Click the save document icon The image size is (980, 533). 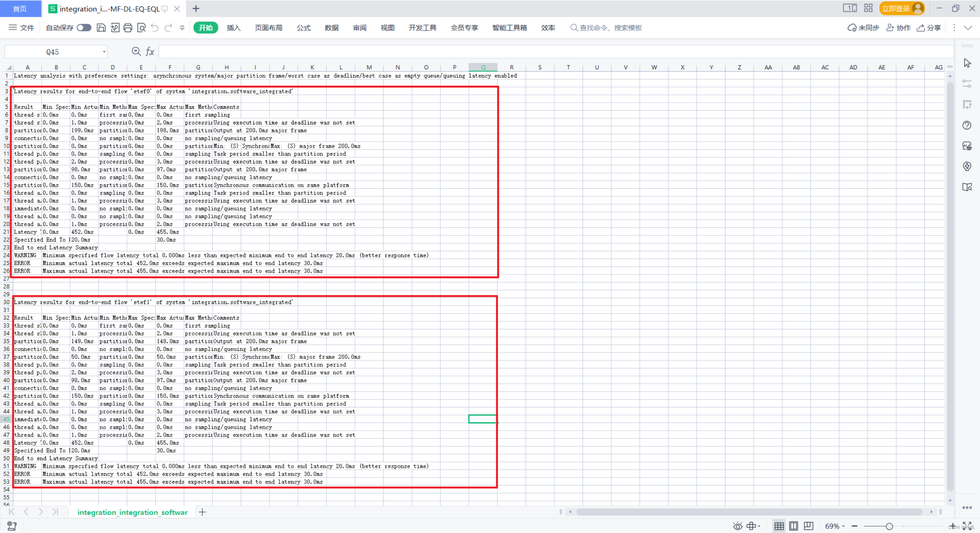click(101, 28)
